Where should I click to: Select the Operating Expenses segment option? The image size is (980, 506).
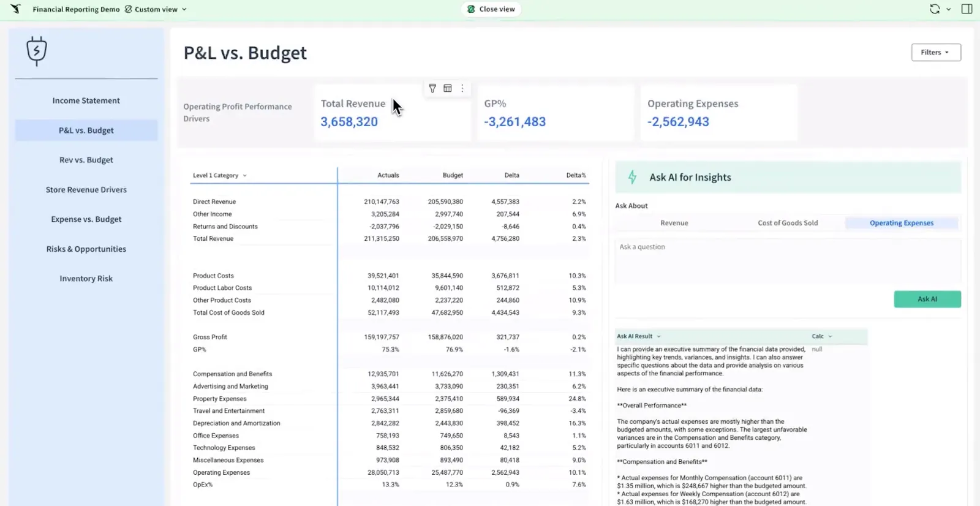tap(901, 223)
